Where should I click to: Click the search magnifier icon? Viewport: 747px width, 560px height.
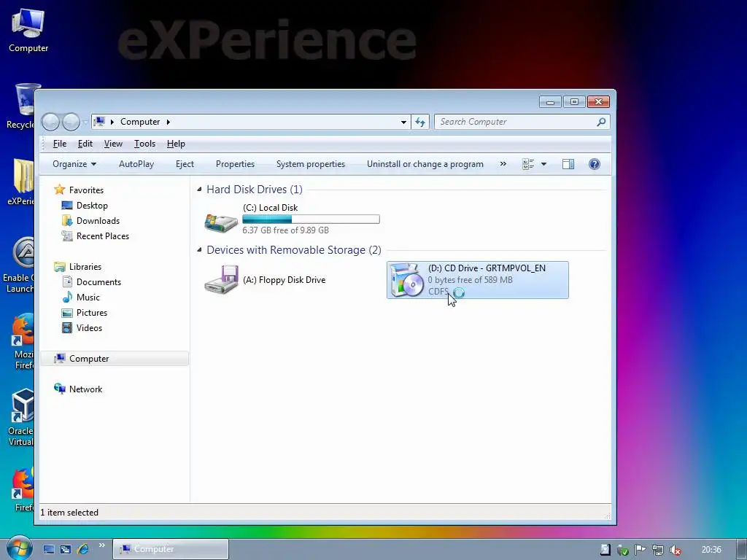[x=601, y=122]
